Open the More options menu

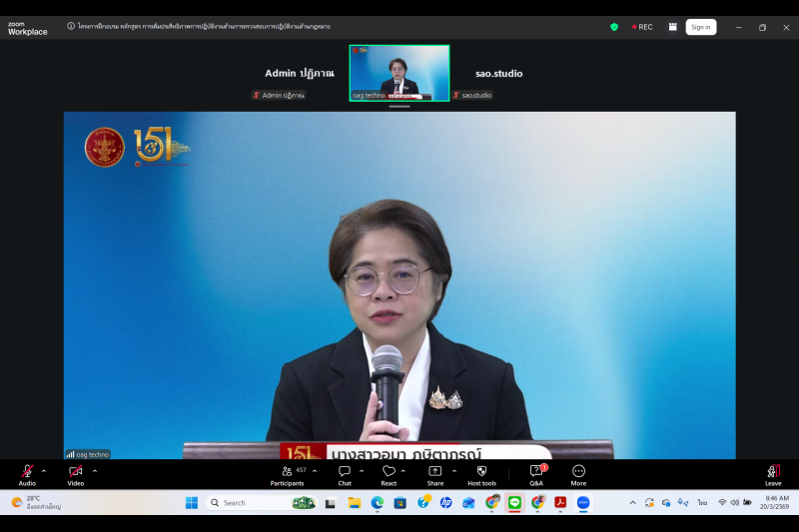pyautogui.click(x=578, y=472)
